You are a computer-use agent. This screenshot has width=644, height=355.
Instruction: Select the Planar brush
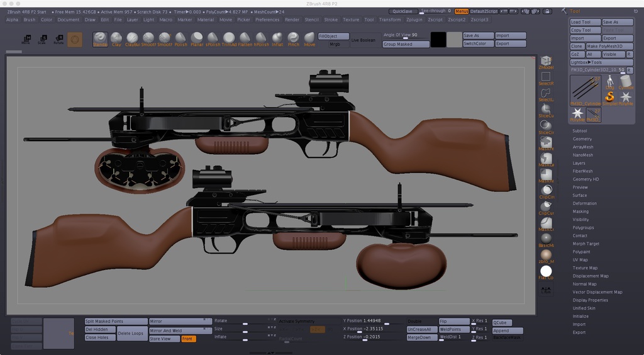pos(197,40)
